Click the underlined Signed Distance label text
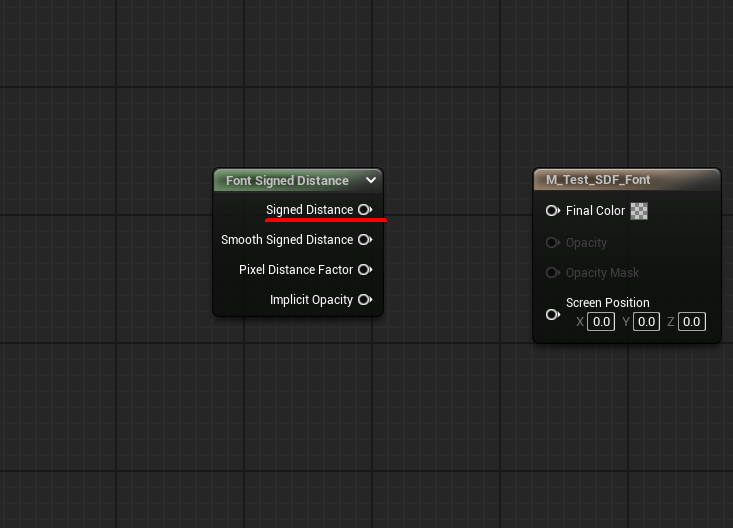The width and height of the screenshot is (733, 528). tap(309, 210)
